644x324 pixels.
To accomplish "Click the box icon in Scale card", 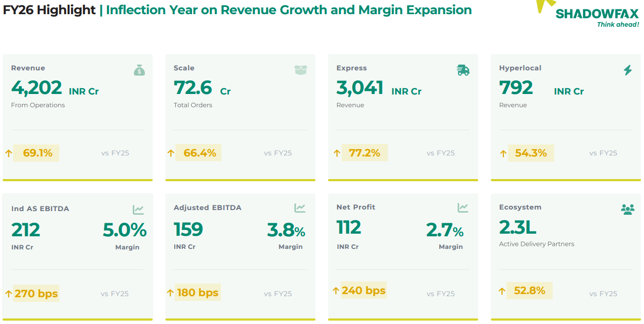I will coord(301,70).
